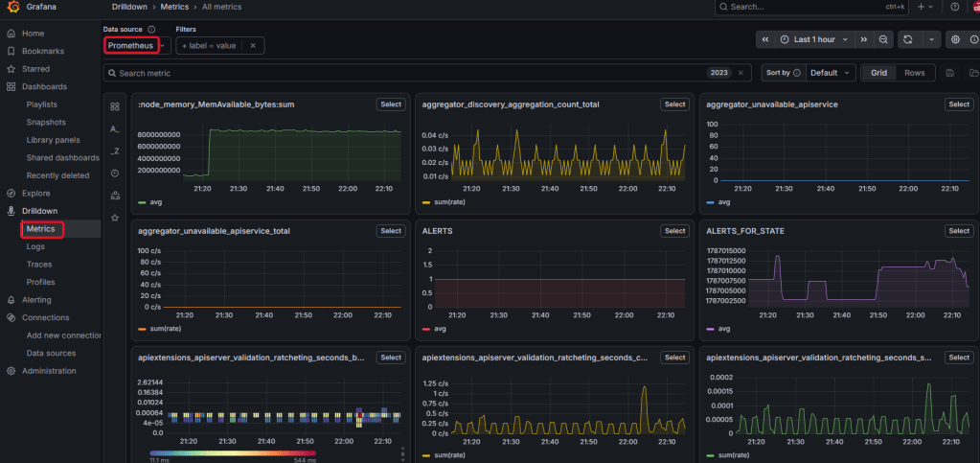The width and height of the screenshot is (980, 463).
Task: Click the zoom out time range icon
Action: [883, 39]
